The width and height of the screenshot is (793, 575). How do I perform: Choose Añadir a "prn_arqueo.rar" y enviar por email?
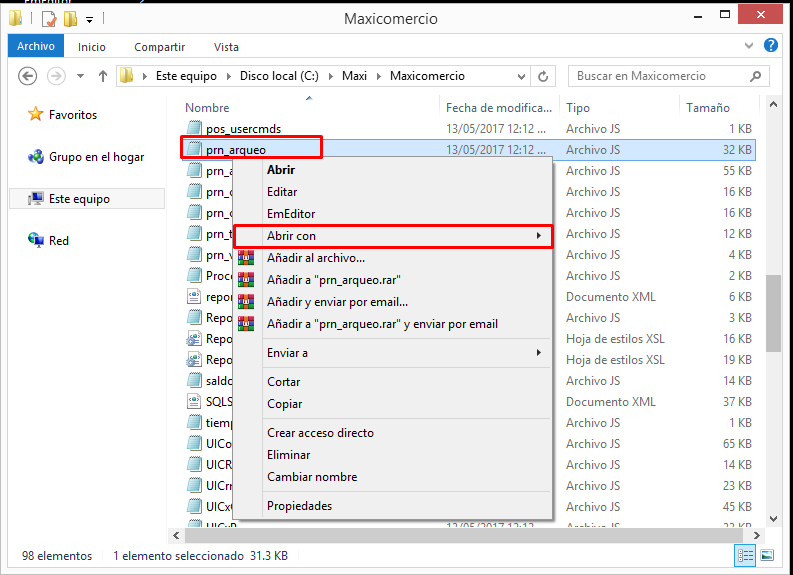pos(382,324)
